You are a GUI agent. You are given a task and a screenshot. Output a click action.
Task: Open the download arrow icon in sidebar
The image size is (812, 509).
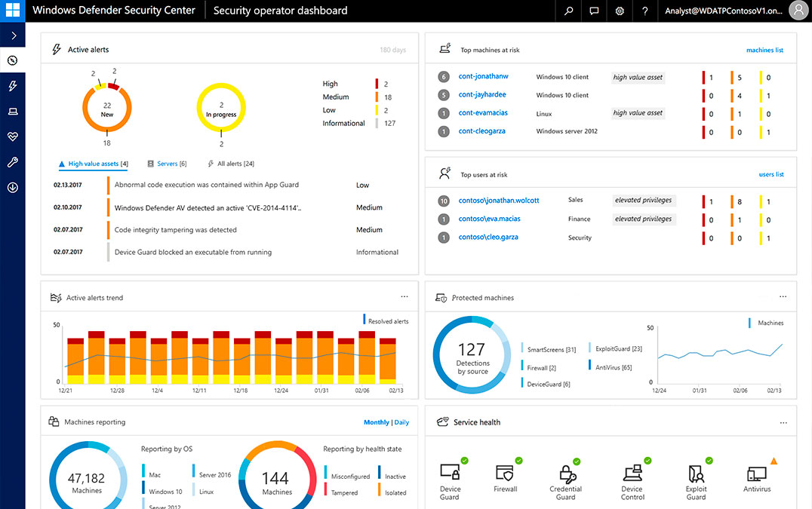[13, 187]
